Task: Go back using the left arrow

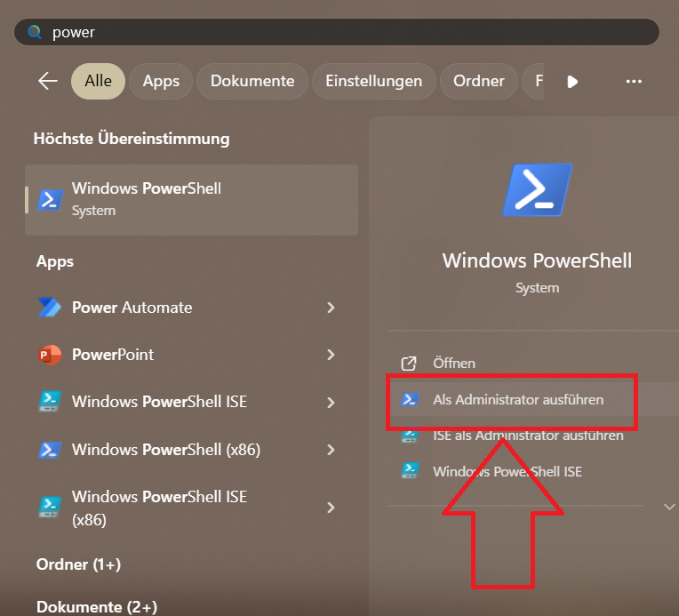Action: (x=48, y=81)
